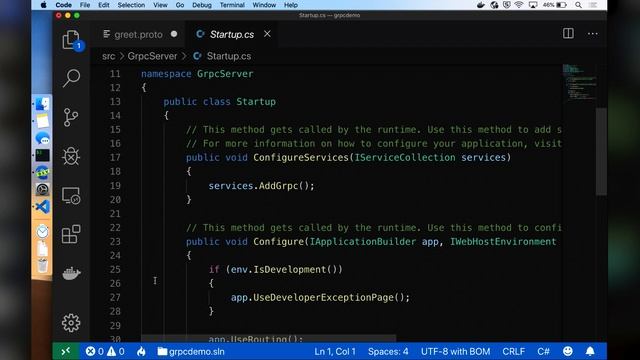Click 'services.AddGrpc();' code line

pos(261,186)
